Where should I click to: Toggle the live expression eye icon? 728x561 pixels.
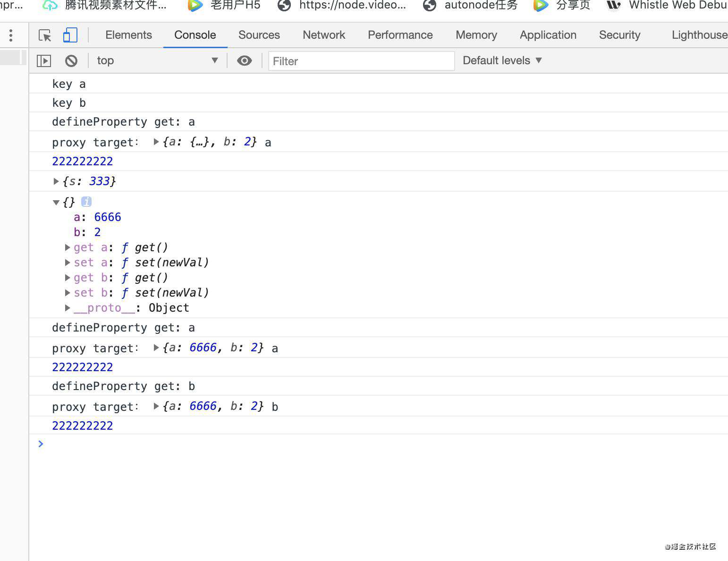click(244, 60)
